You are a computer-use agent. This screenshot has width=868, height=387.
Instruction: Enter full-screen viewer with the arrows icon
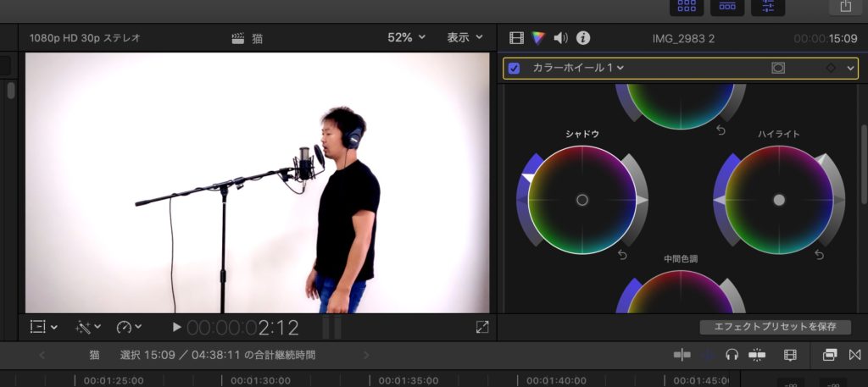click(482, 327)
